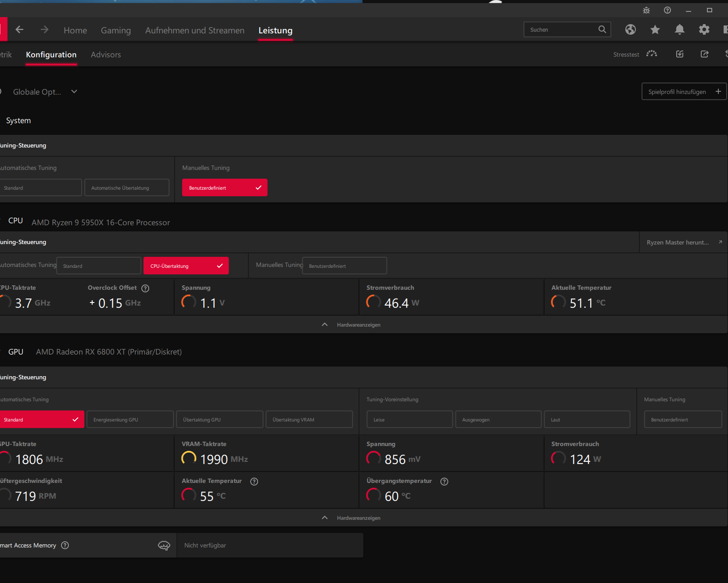Click the CPU Spannung gauge
This screenshot has width=728, height=583.
189,302
